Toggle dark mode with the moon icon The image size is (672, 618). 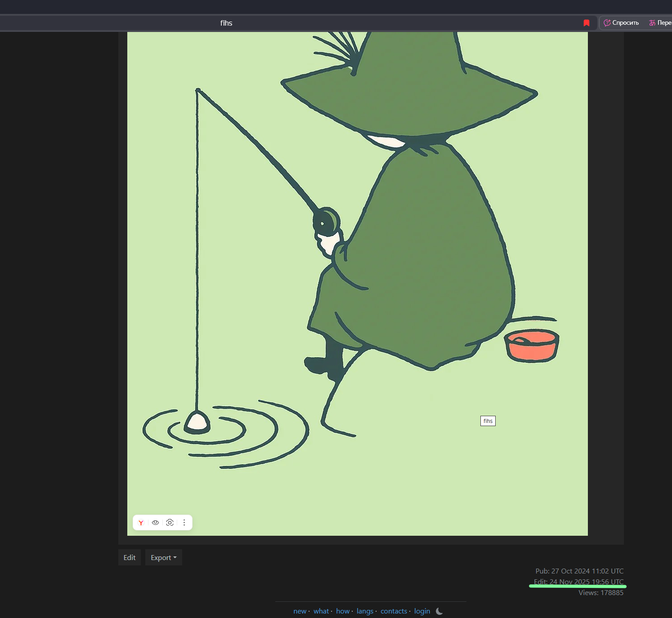click(x=439, y=611)
